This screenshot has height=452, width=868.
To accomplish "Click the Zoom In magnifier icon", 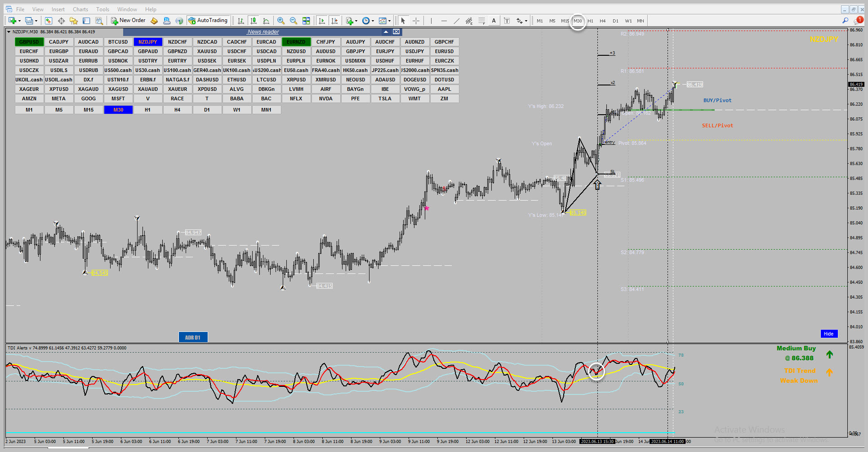I will [x=281, y=21].
